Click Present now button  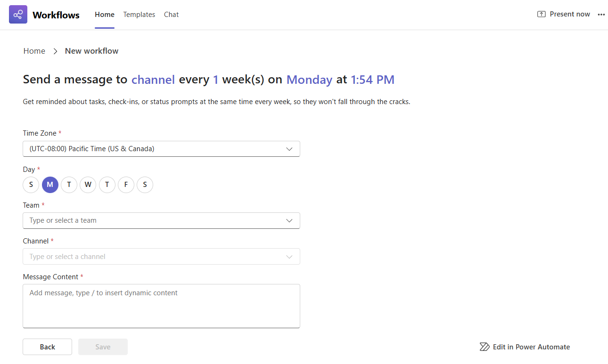(564, 14)
